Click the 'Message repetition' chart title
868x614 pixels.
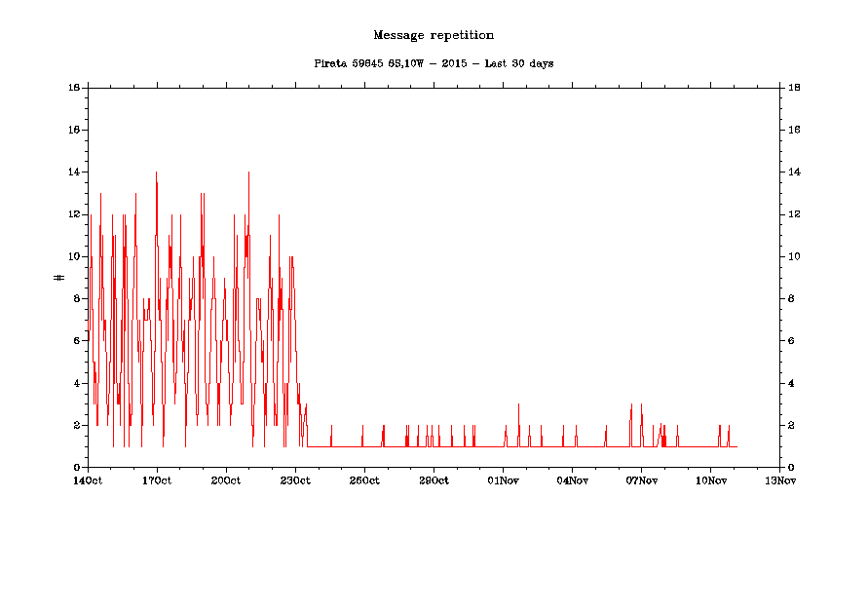pyautogui.click(x=434, y=36)
